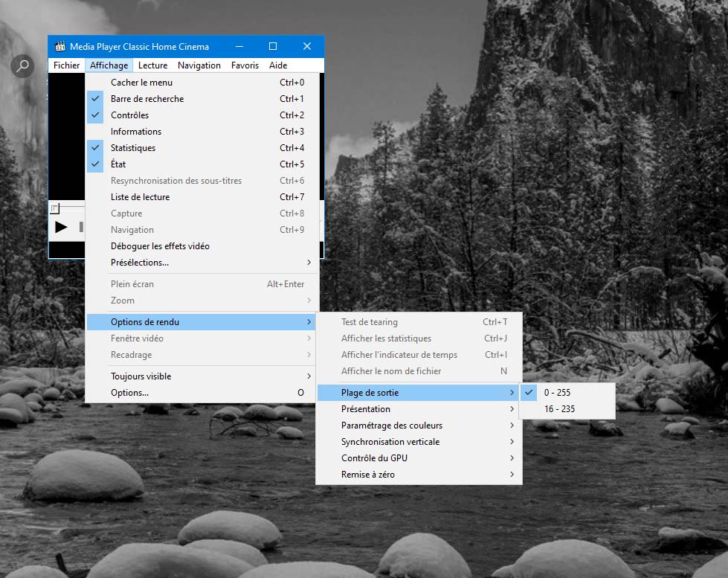Toggle the État status bar option
This screenshot has height=578, width=728.
click(x=118, y=164)
